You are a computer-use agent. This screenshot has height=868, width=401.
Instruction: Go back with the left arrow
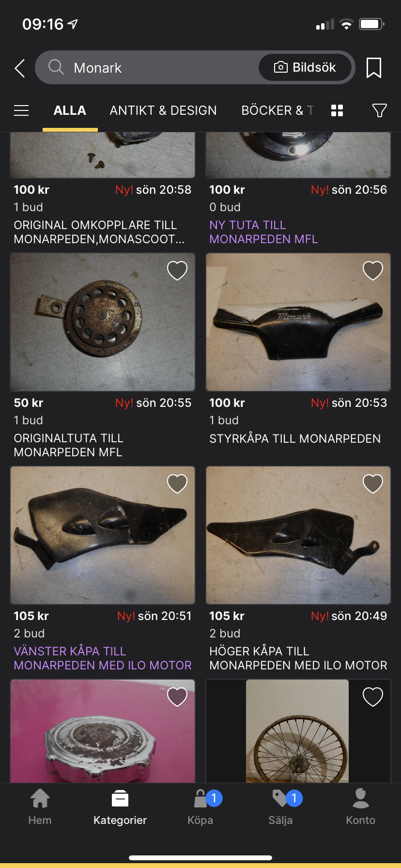pos(20,68)
